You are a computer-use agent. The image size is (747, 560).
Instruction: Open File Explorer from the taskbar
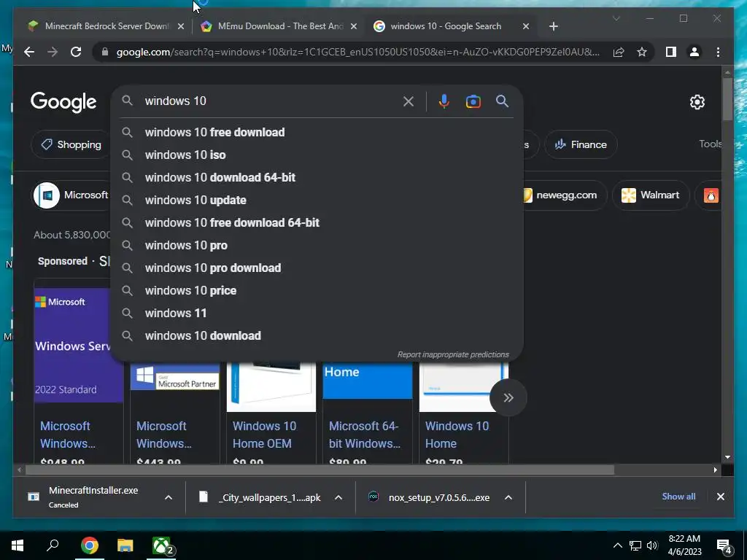click(125, 545)
